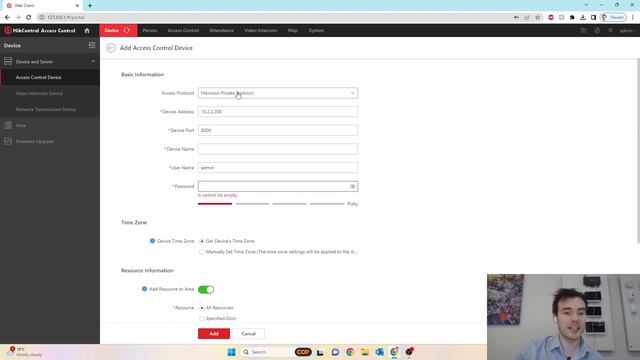Open Windows Start menu
Image resolution: width=640 pixels, height=360 pixels.
pyautogui.click(x=231, y=352)
